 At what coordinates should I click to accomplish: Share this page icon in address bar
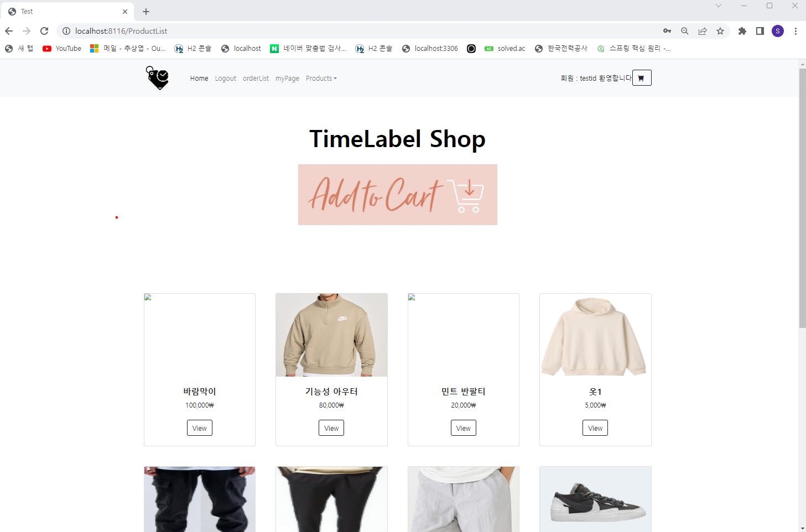pyautogui.click(x=703, y=31)
